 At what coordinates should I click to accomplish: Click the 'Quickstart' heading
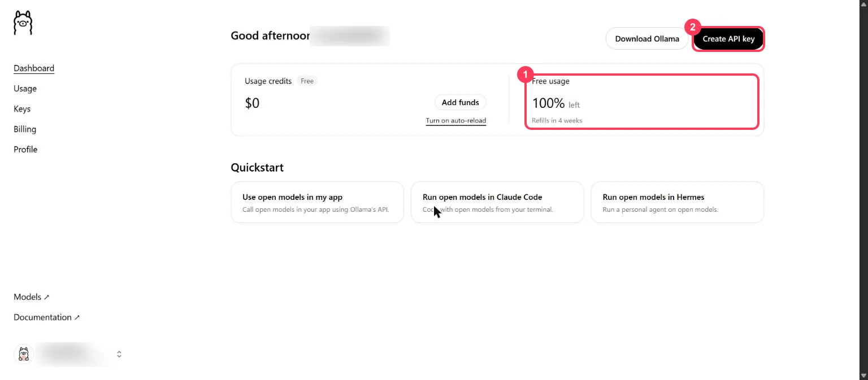tap(257, 168)
